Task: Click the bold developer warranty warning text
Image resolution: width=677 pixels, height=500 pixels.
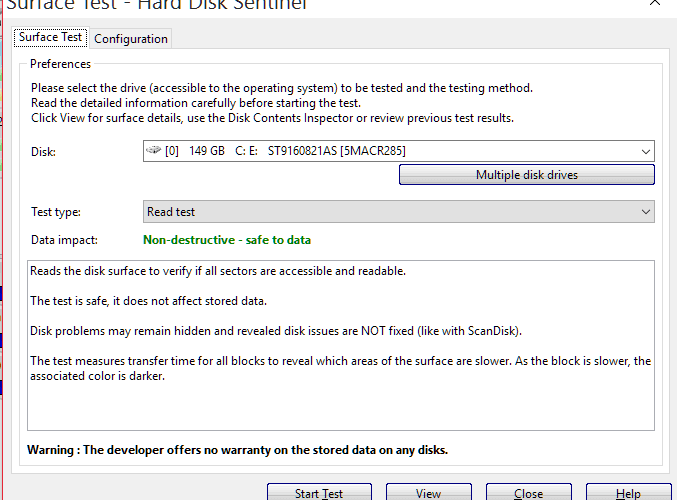Action: (x=237, y=450)
